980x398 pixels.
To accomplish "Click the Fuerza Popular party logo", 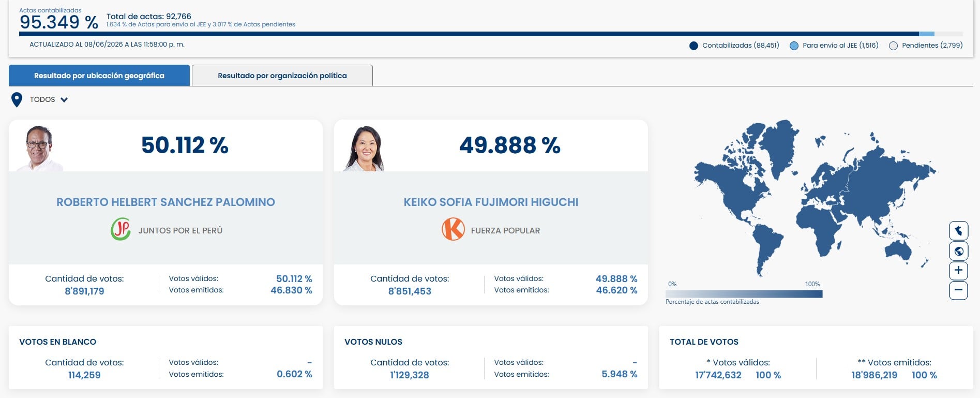I will coord(453,229).
